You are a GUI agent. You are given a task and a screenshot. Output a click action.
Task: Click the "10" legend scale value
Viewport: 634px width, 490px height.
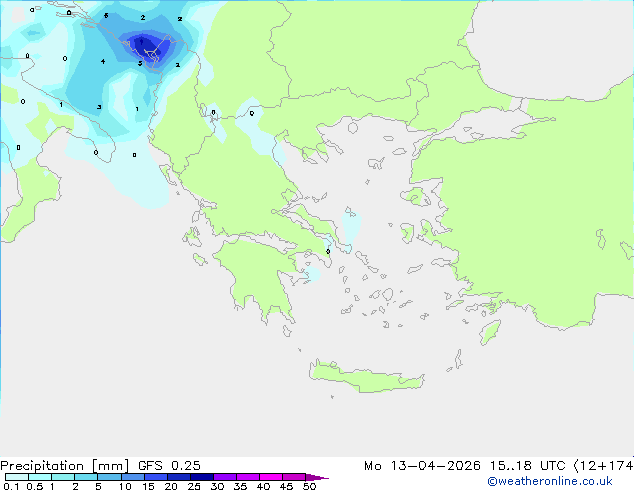coord(125,486)
